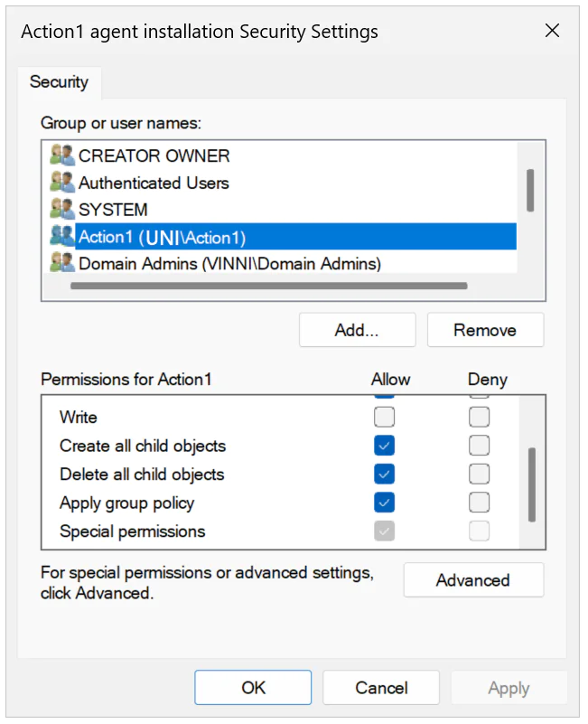Click the Authenticated Users group icon
Viewport: 588px width, 724px height.
click(x=61, y=182)
